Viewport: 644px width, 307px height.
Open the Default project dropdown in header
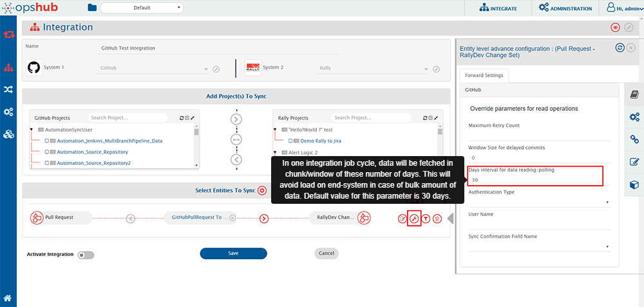click(x=143, y=8)
